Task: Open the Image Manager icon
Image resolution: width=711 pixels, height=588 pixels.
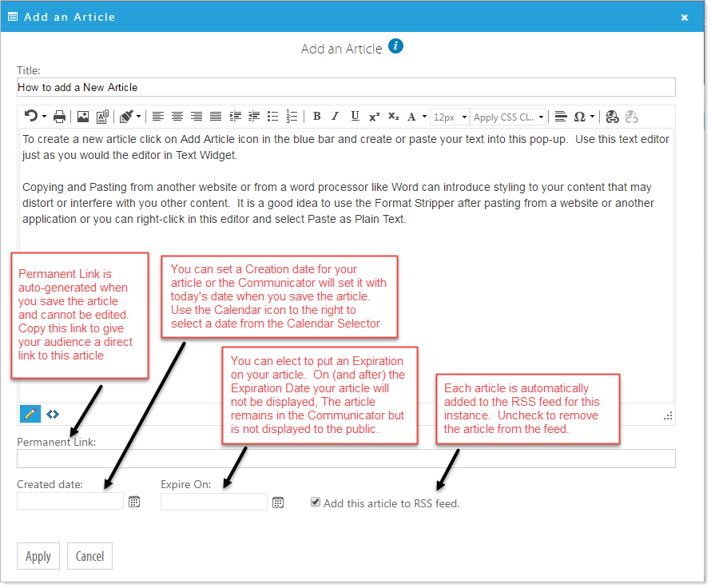Action: point(83,117)
